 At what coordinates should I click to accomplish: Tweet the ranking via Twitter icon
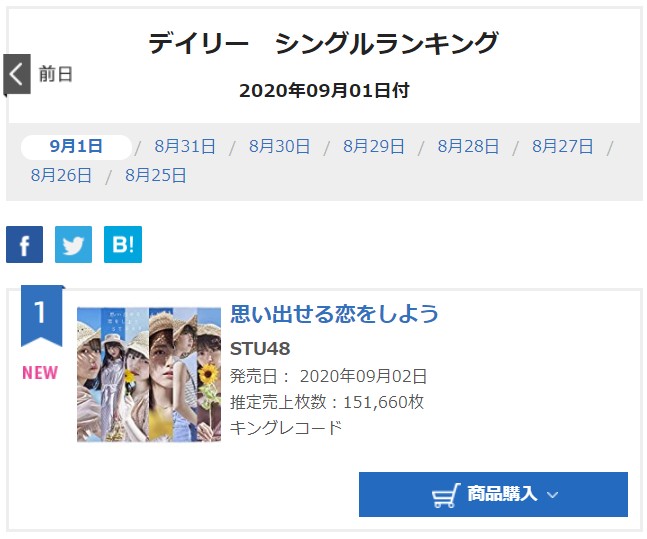73,244
